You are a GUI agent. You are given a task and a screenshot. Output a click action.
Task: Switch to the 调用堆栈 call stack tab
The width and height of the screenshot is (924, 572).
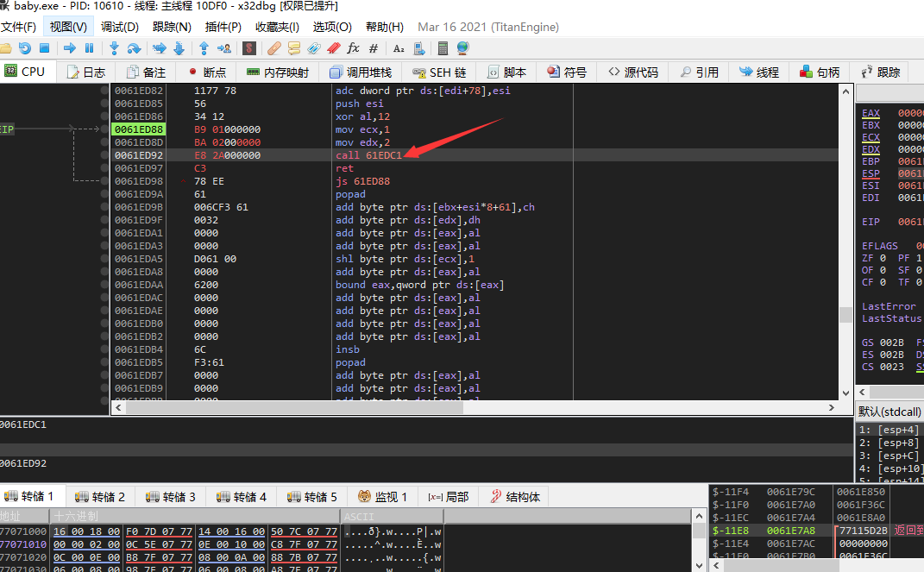(x=361, y=72)
